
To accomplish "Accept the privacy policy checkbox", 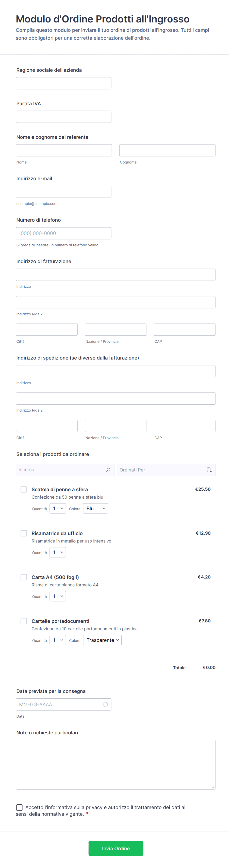I will (x=19, y=807).
